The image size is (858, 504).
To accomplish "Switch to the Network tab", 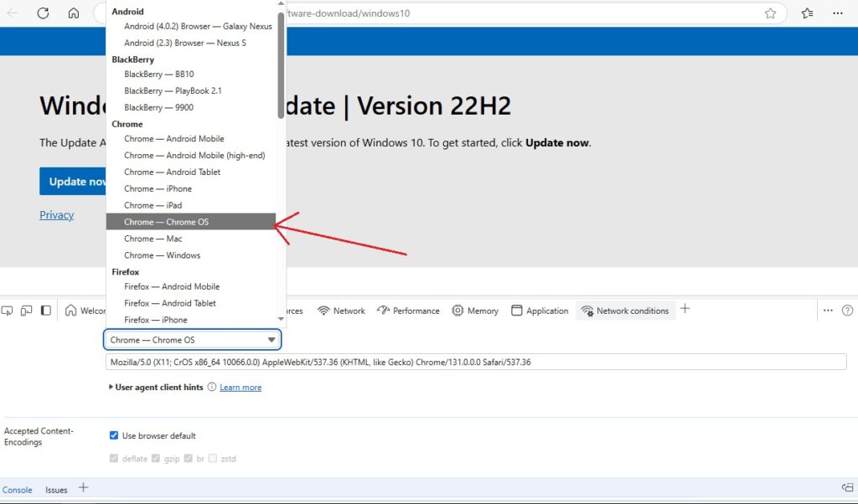I will tap(341, 311).
